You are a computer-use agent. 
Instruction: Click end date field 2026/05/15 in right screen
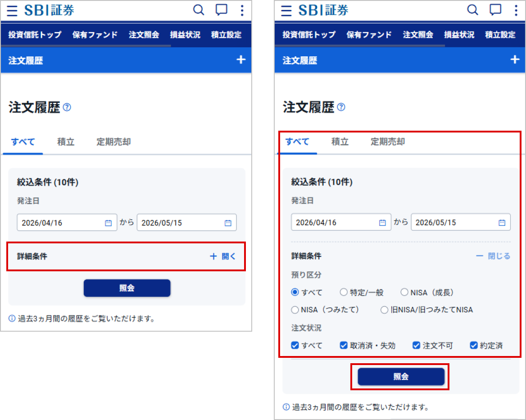click(x=461, y=222)
